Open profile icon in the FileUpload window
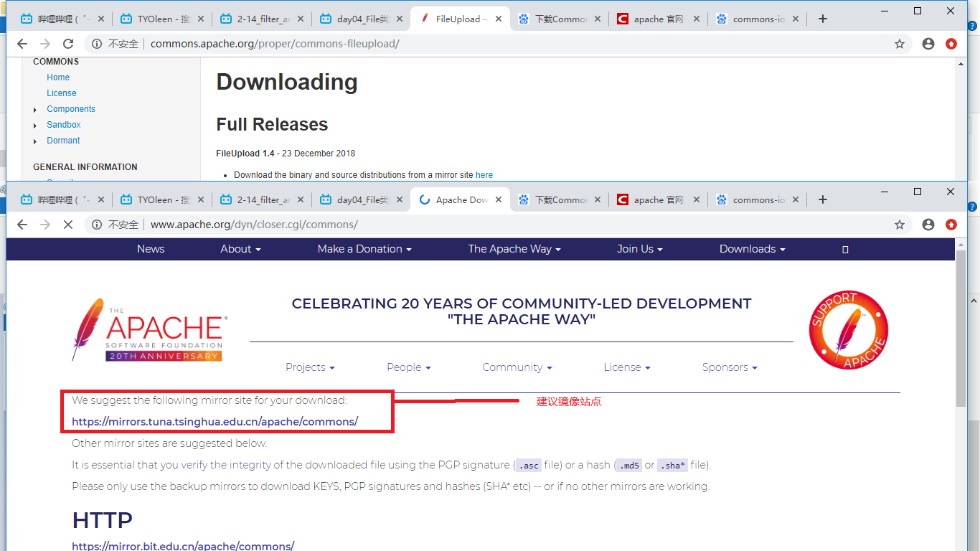Image resolution: width=980 pixels, height=551 pixels. [928, 44]
